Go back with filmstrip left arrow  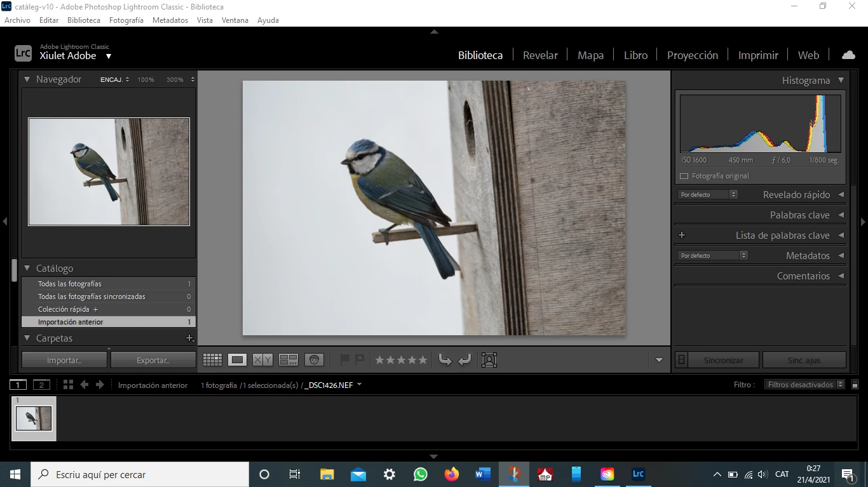coord(84,385)
